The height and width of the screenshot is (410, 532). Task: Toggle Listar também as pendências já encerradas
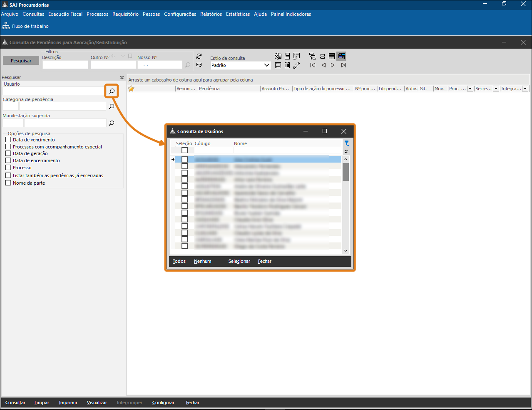[8, 175]
